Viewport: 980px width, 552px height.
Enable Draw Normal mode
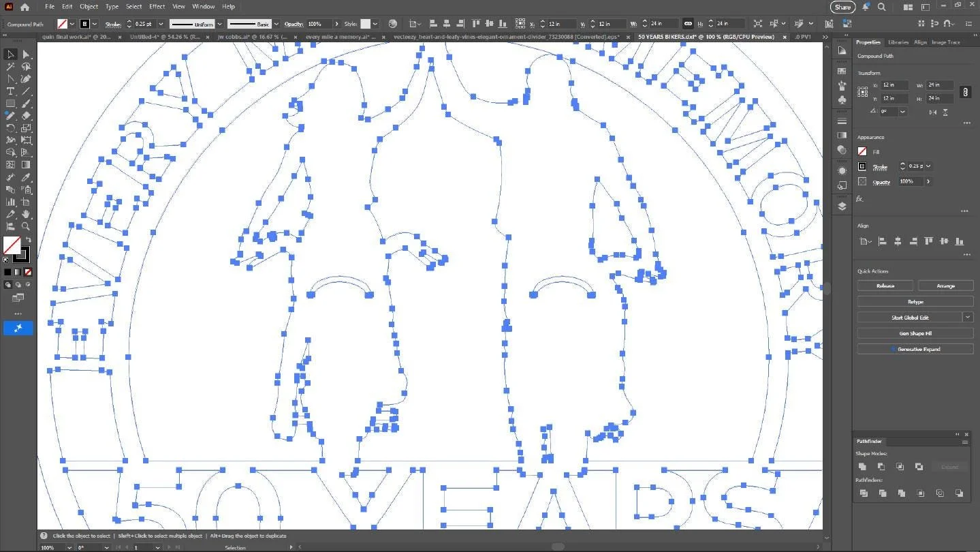click(x=8, y=285)
